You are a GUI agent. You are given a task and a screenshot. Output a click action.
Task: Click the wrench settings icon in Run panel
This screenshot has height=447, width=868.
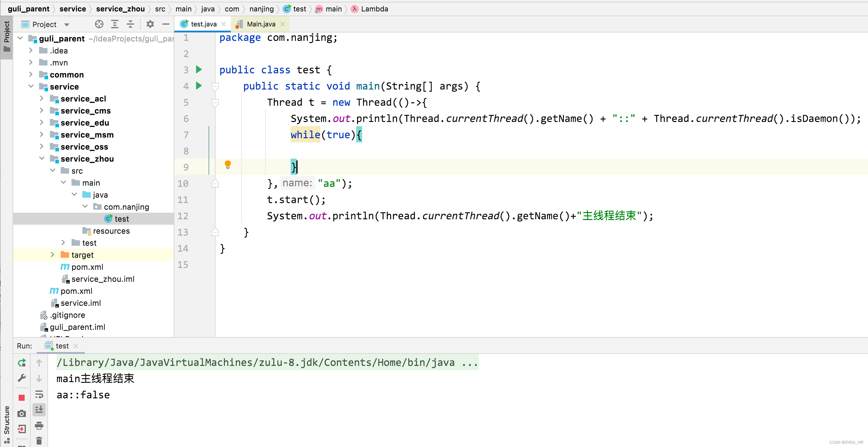coord(22,378)
